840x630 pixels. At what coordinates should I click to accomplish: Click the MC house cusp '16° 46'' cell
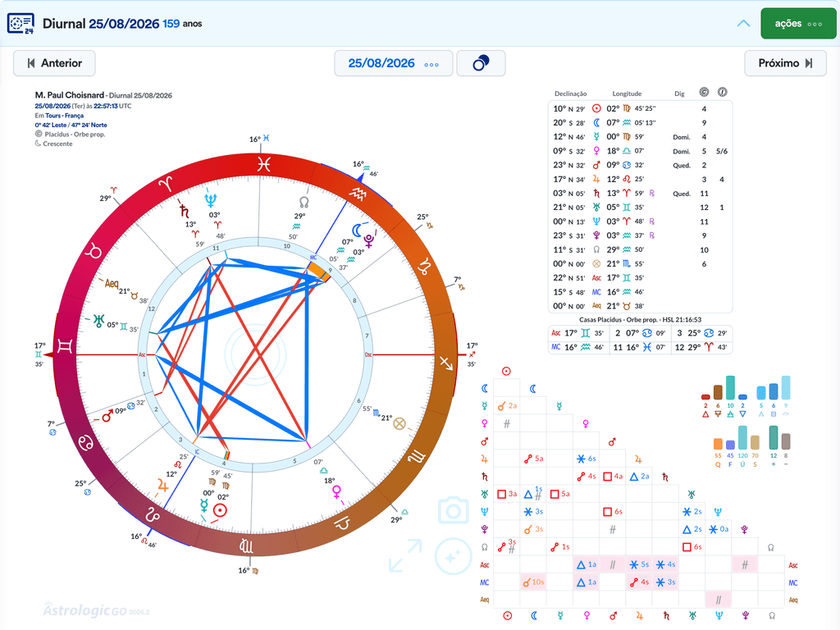click(x=578, y=347)
